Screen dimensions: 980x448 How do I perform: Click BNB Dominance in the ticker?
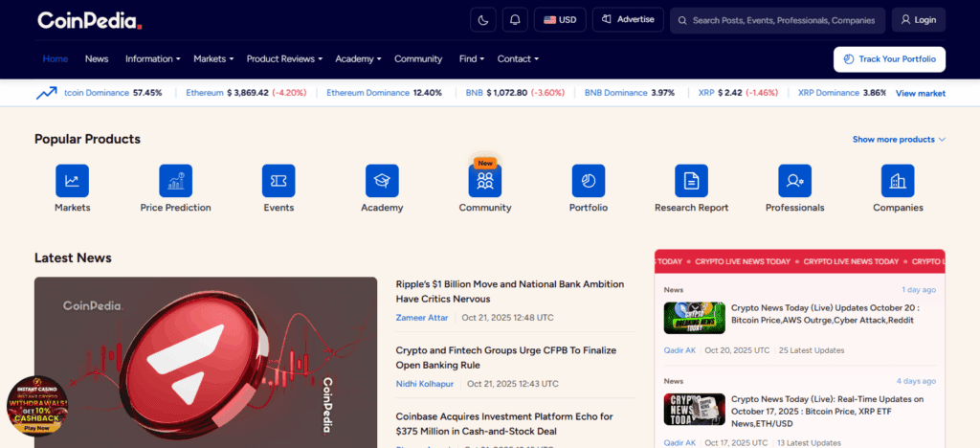[630, 93]
